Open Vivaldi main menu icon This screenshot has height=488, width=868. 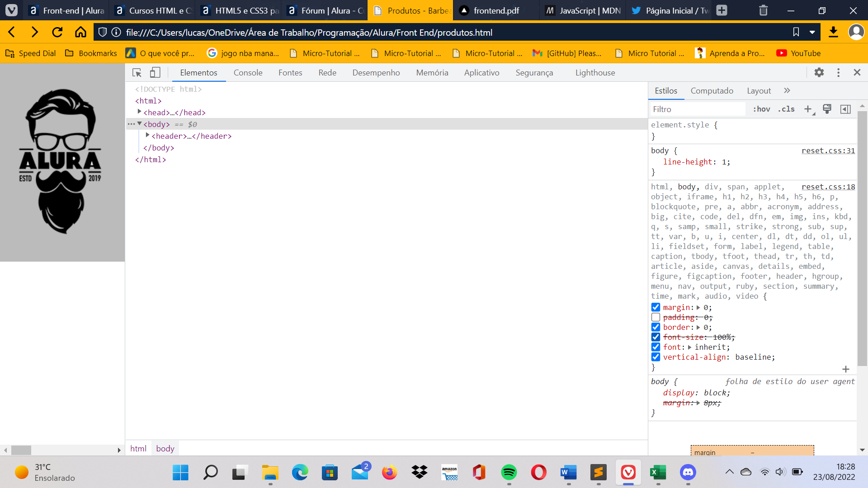tap(11, 10)
